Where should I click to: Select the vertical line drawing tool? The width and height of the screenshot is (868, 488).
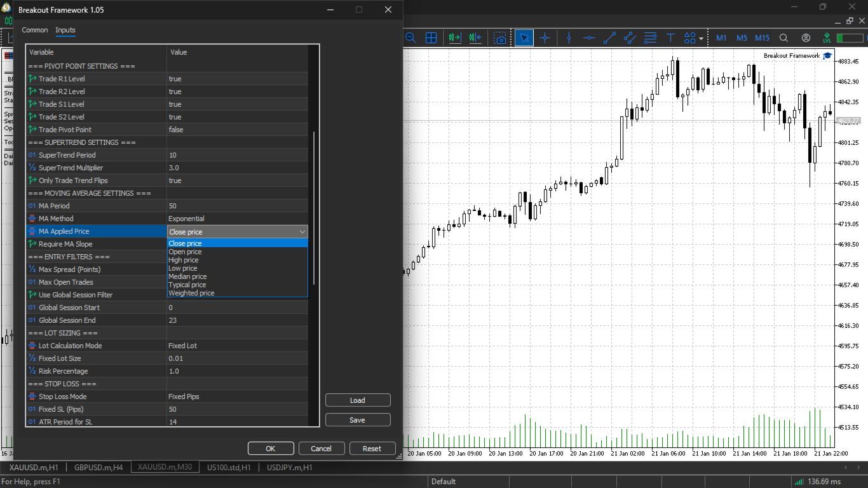coord(569,38)
